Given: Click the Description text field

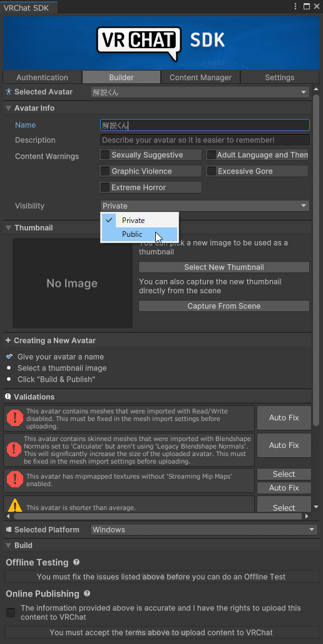Looking at the screenshot, I should tap(205, 140).
